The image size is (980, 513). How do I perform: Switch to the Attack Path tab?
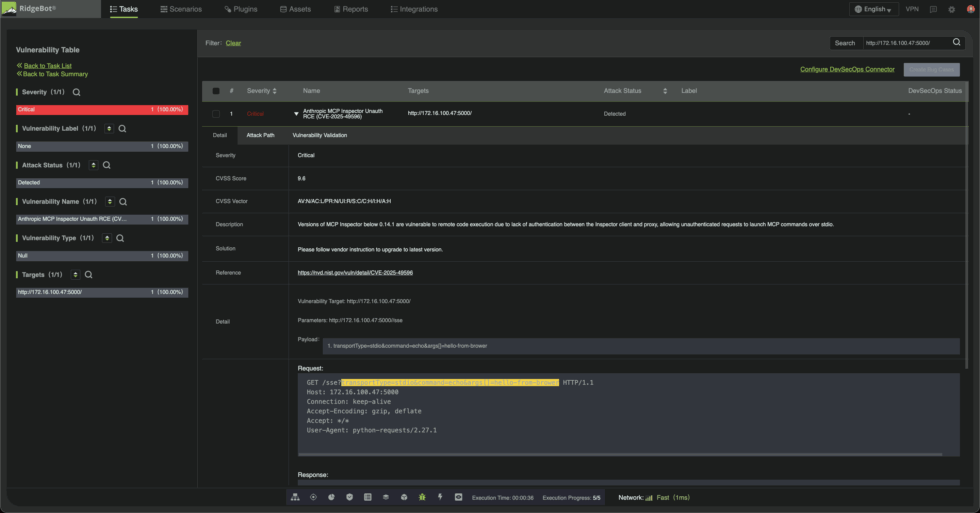260,135
